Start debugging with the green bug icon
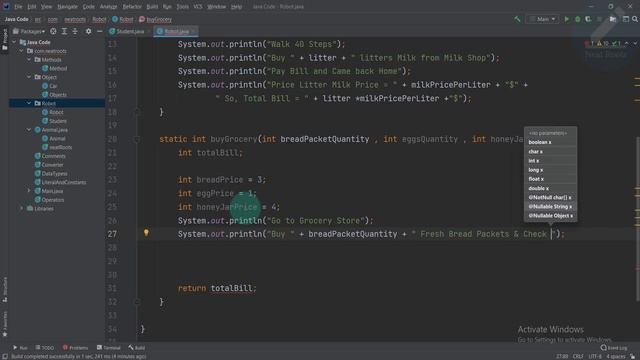 [x=578, y=19]
